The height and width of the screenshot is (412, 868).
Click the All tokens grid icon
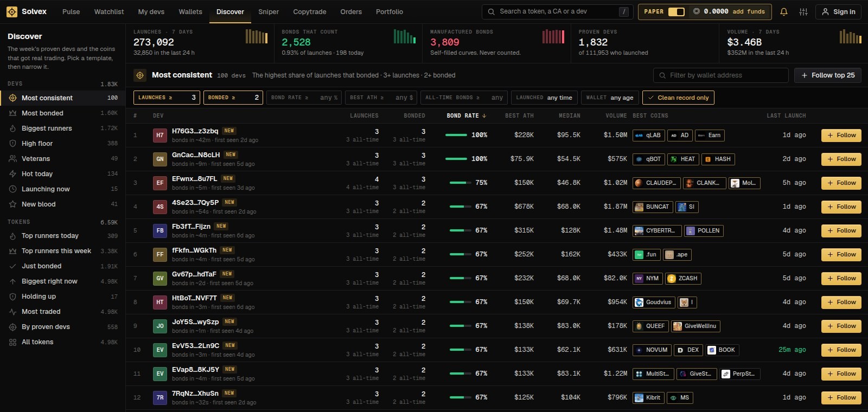[12, 342]
